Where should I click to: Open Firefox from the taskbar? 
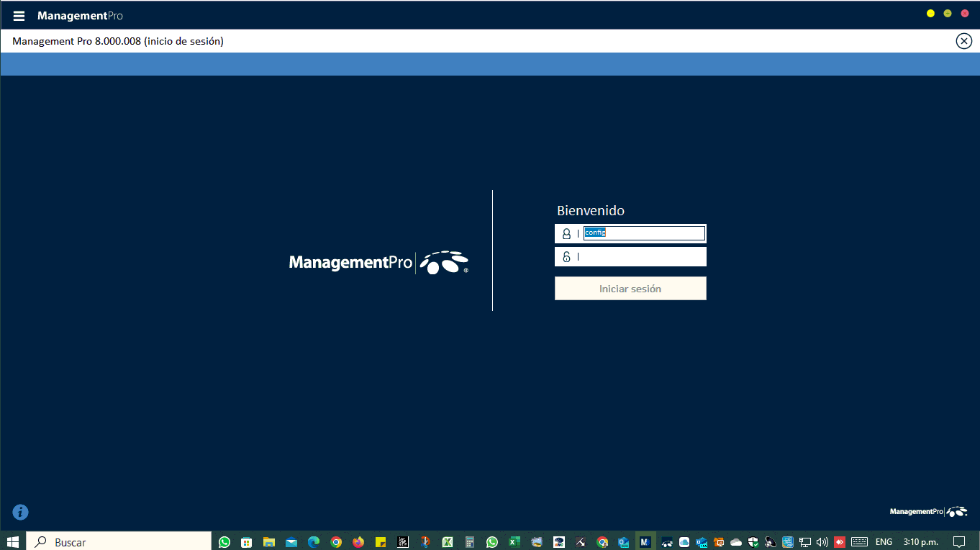coord(358,542)
